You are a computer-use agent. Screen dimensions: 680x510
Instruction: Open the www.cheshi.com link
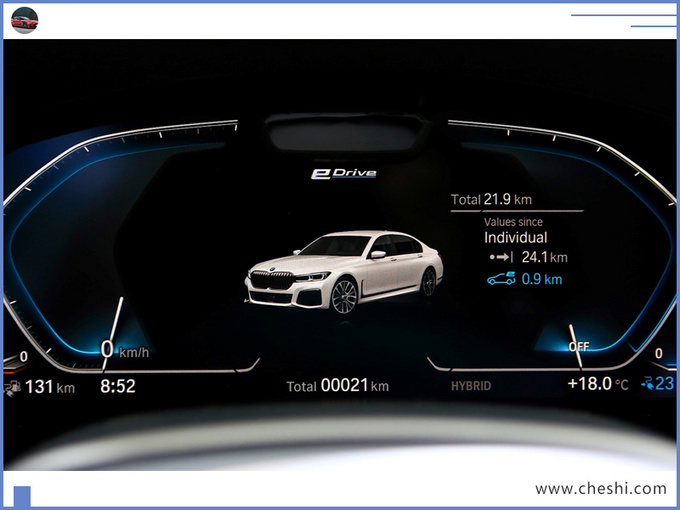600,489
